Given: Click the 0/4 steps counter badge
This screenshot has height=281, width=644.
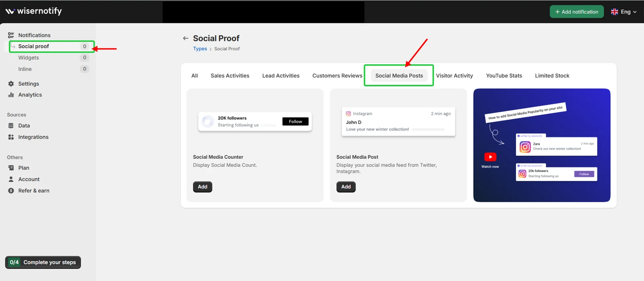Looking at the screenshot, I should (14, 263).
